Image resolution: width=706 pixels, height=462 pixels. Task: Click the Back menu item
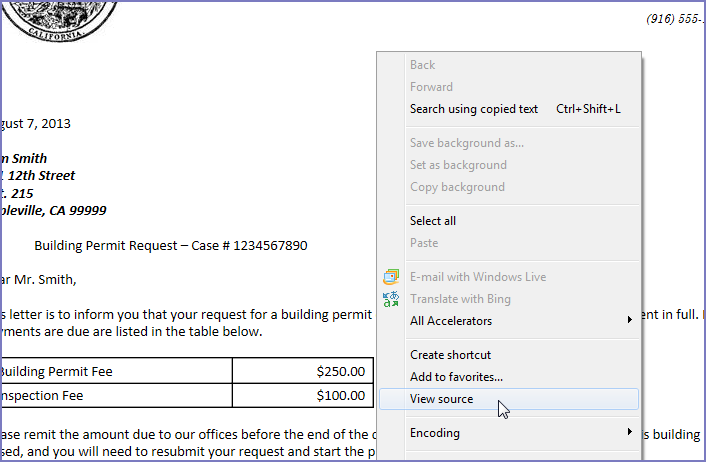(x=422, y=65)
